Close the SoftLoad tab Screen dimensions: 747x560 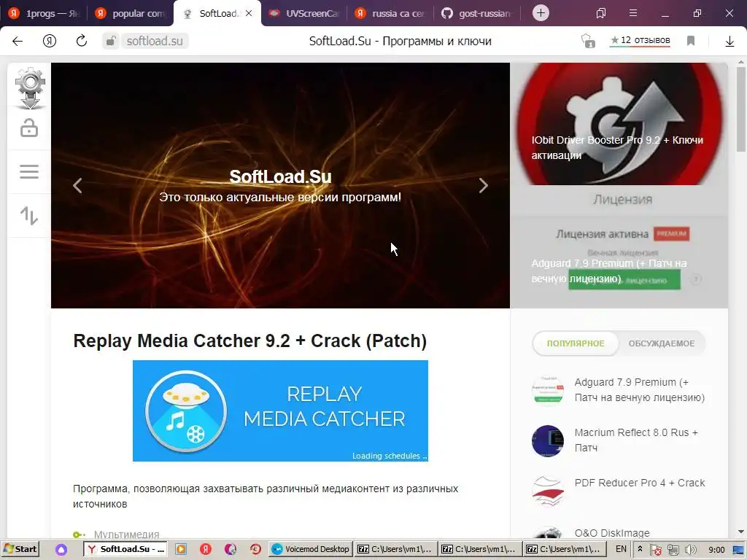coord(249,13)
